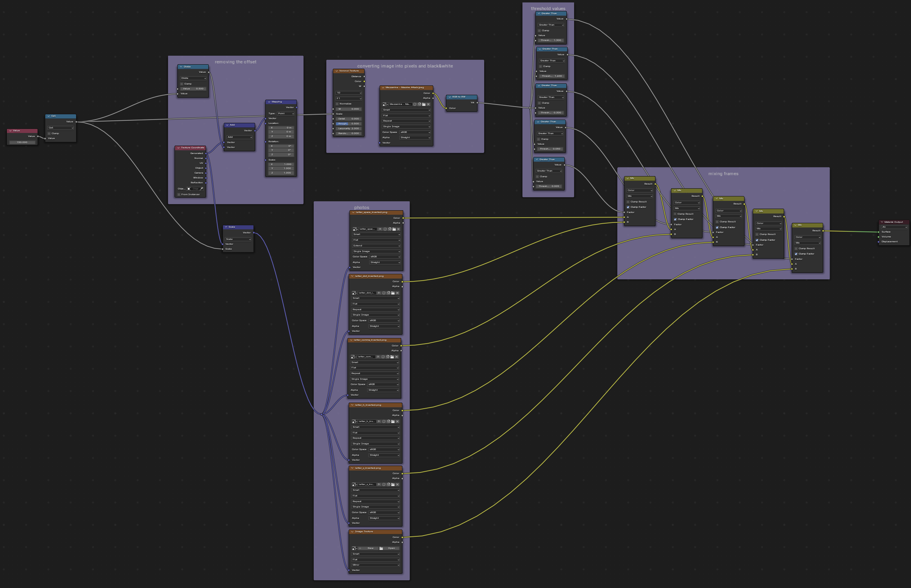
Task: Open Mirror extension dropdown on empty Image Texture
Action: pyautogui.click(x=376, y=565)
